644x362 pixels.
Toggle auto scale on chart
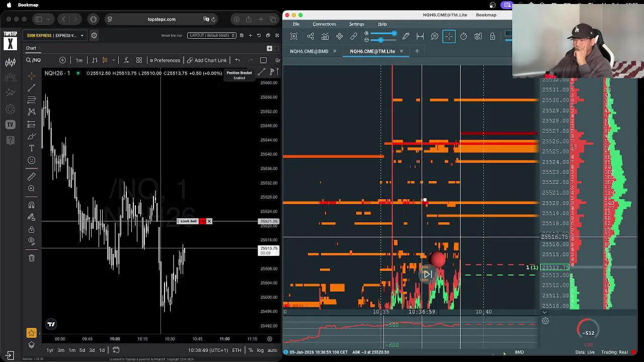(x=272, y=350)
